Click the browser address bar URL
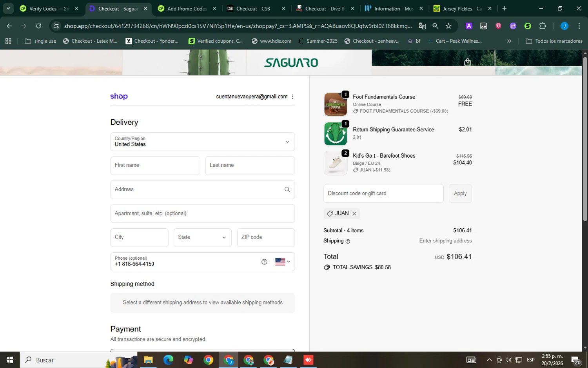The height and width of the screenshot is (368, 588). point(238,26)
